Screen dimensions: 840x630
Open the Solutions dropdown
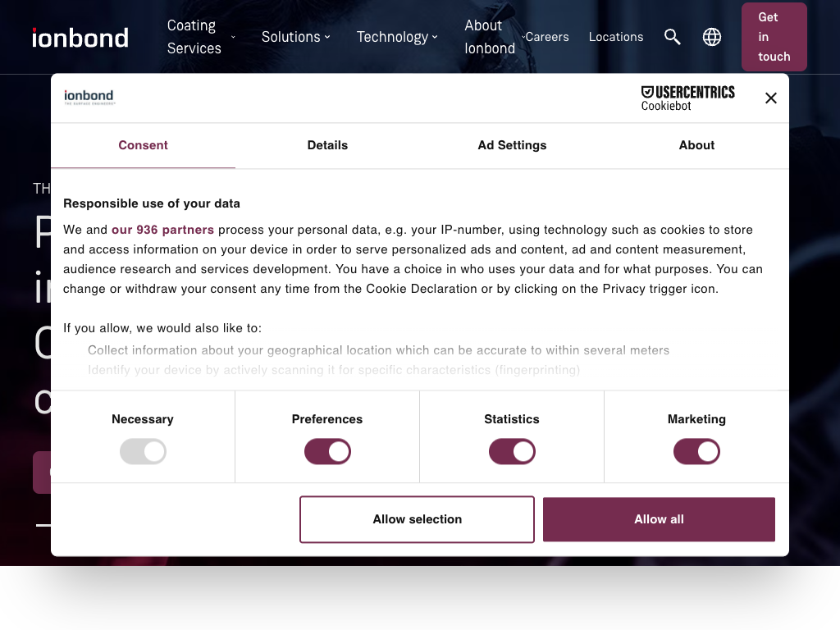pyautogui.click(x=295, y=37)
